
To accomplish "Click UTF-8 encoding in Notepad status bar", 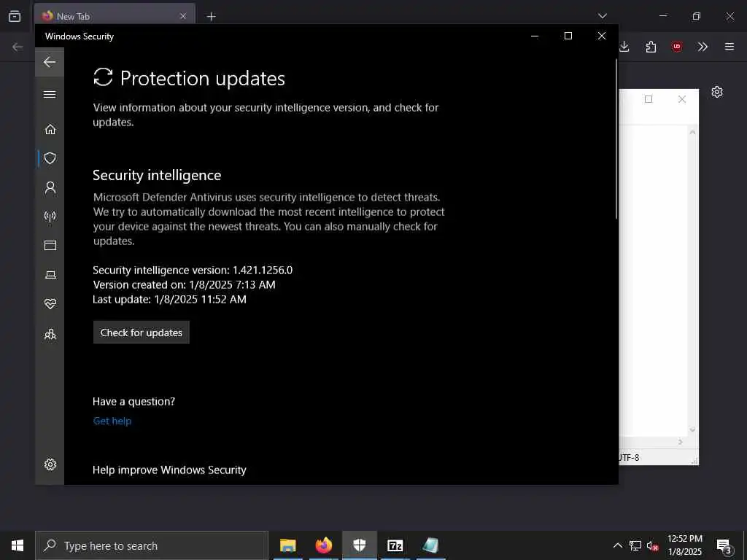I will [x=630, y=458].
